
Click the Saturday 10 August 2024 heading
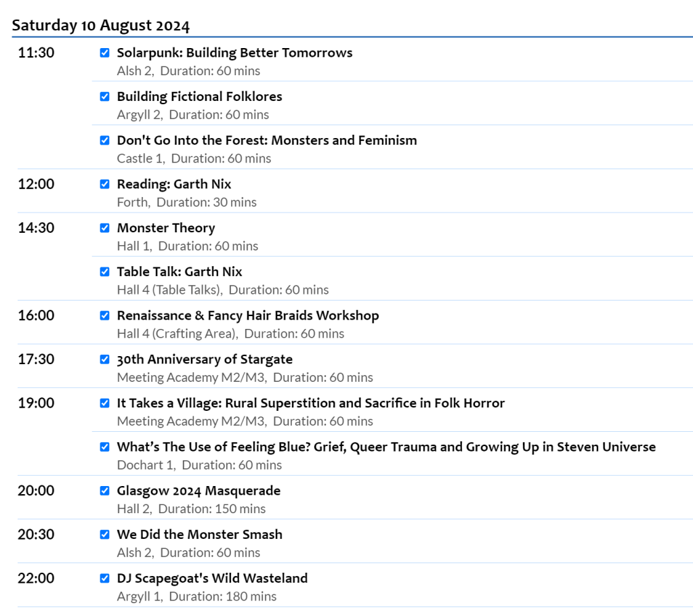[101, 26]
